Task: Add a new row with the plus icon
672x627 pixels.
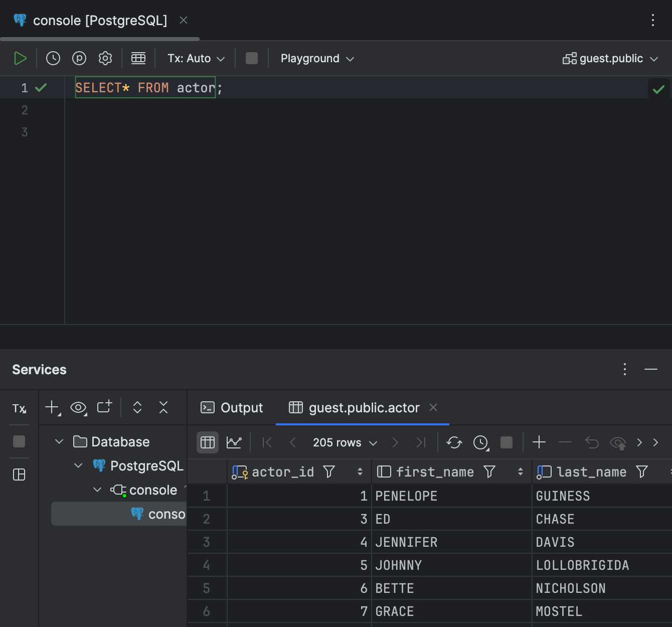Action: click(539, 442)
